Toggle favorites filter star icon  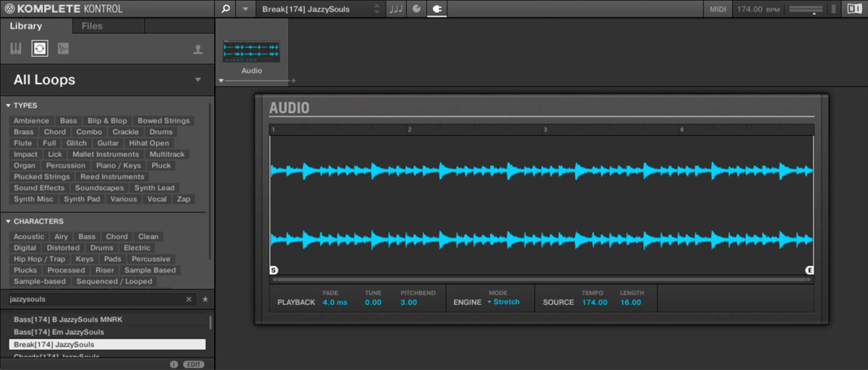point(205,298)
